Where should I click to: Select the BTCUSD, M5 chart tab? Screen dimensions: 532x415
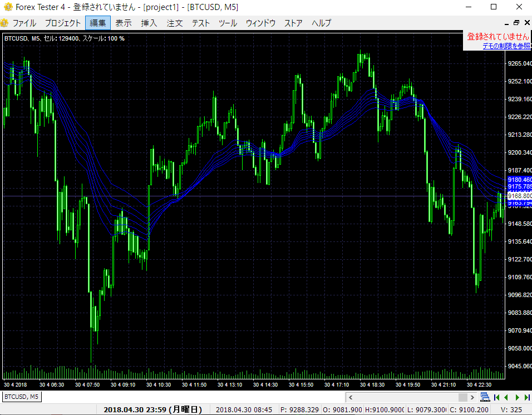(x=22, y=396)
